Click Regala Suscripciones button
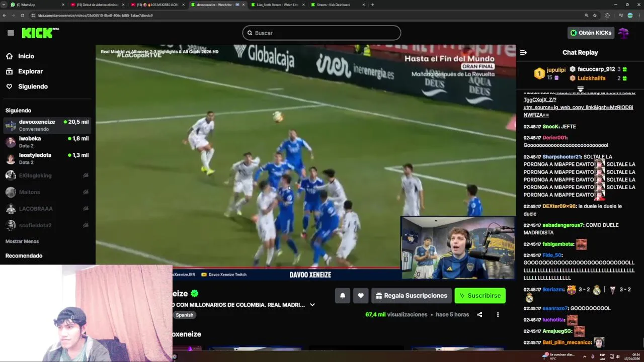The width and height of the screenshot is (644, 362). (411, 296)
